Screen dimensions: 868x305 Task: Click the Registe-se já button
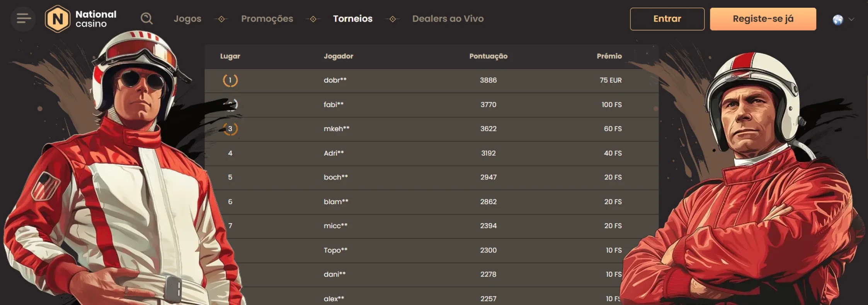(763, 19)
